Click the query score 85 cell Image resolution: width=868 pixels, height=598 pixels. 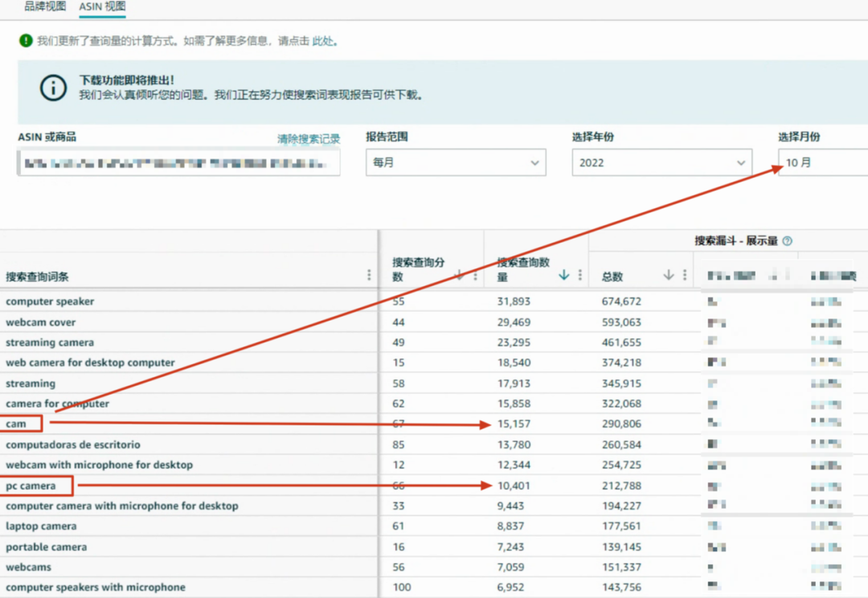click(x=399, y=444)
